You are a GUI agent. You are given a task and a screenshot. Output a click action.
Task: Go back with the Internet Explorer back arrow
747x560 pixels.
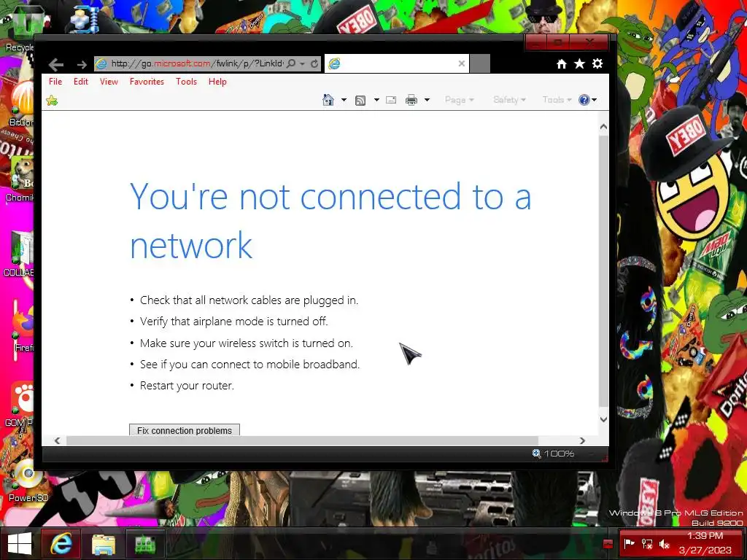[55, 64]
